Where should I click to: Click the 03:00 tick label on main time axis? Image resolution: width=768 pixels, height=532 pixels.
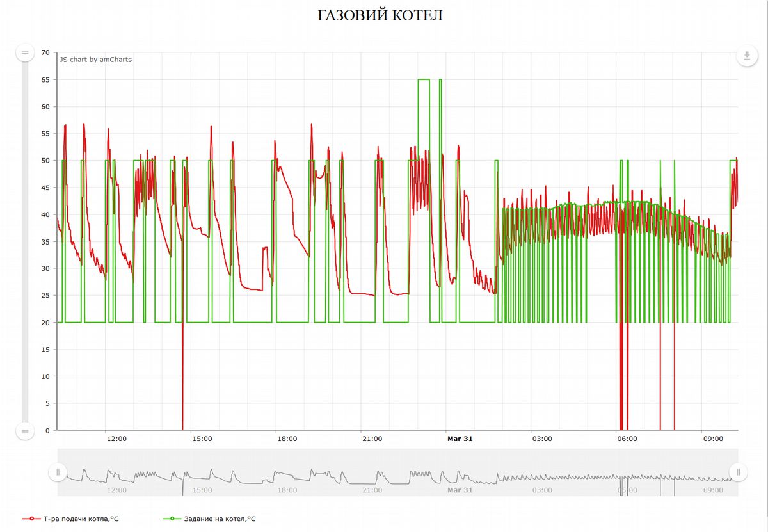click(x=542, y=439)
